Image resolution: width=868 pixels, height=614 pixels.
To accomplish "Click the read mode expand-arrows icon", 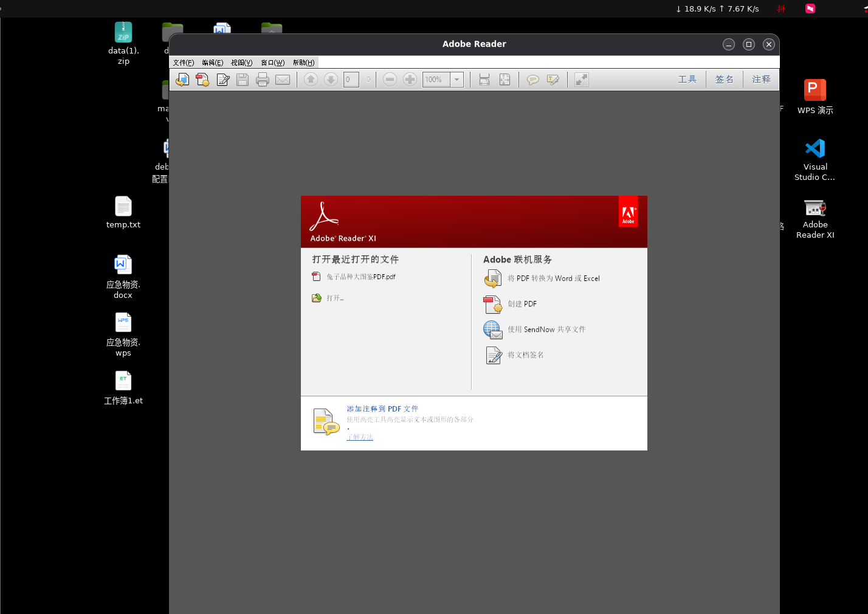I will [x=582, y=80].
